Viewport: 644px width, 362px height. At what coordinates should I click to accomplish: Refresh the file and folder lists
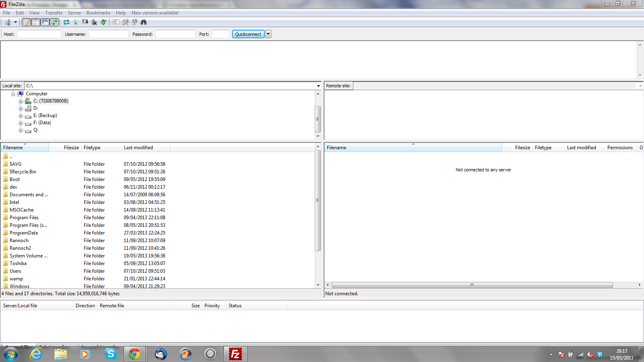coord(66,22)
